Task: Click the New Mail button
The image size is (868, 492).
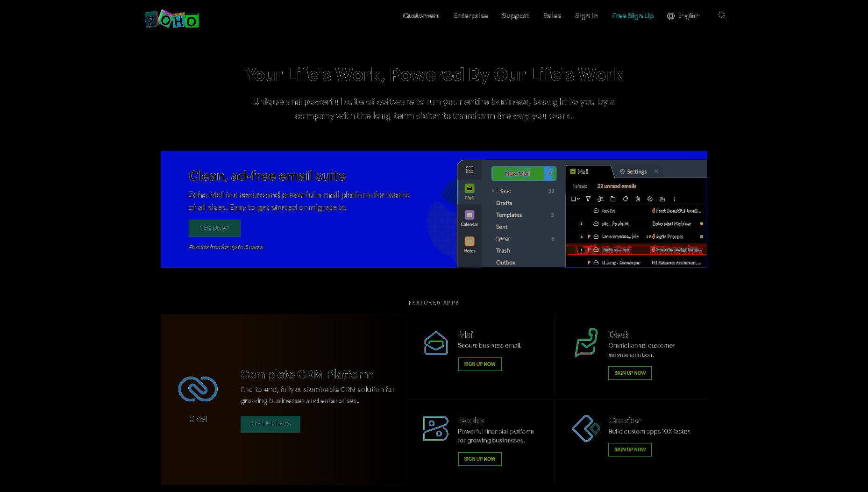Action: point(518,173)
